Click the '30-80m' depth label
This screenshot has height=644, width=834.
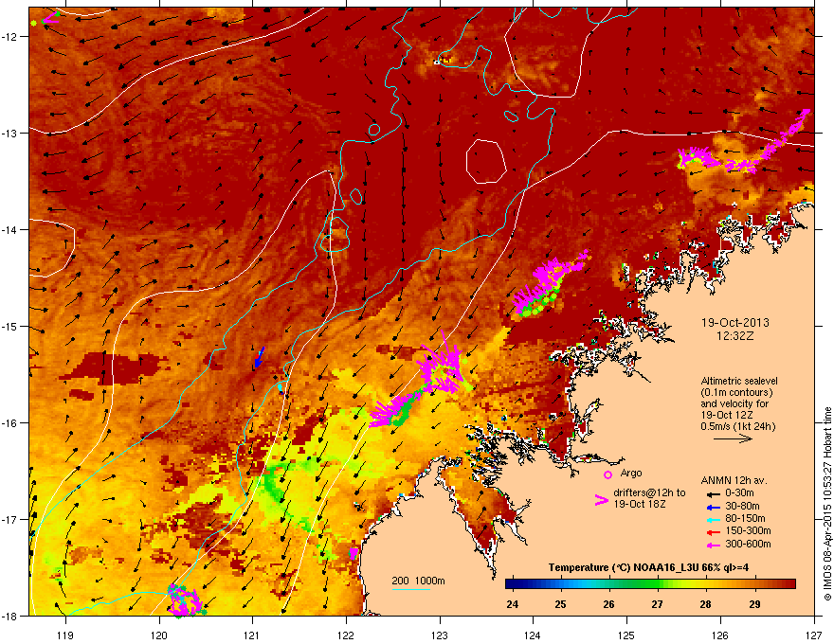point(742,506)
